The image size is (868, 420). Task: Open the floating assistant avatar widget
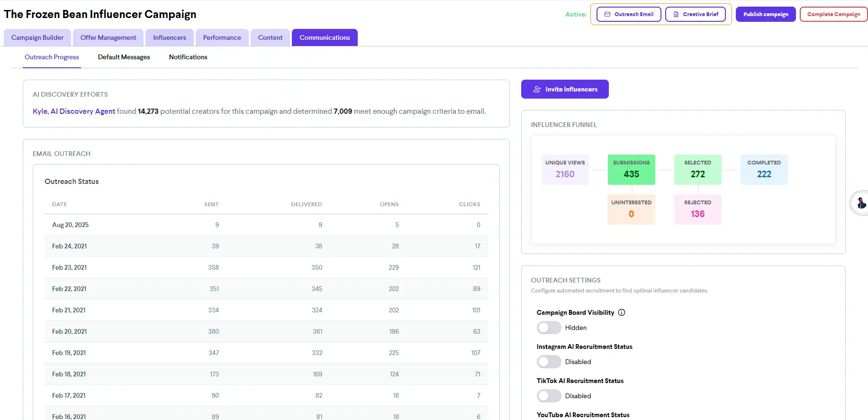860,203
